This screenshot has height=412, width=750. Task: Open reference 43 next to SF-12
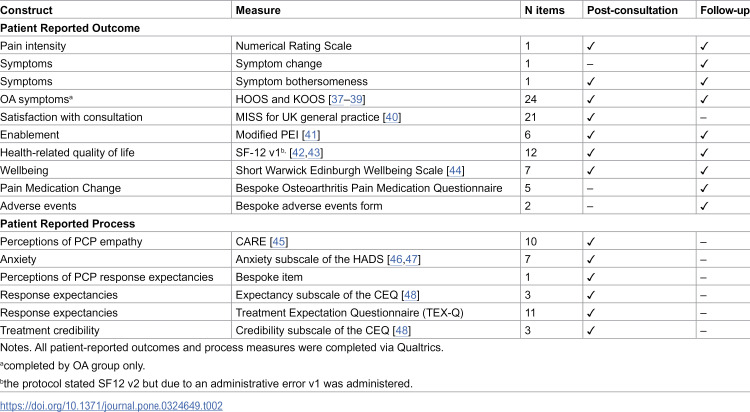(x=314, y=152)
